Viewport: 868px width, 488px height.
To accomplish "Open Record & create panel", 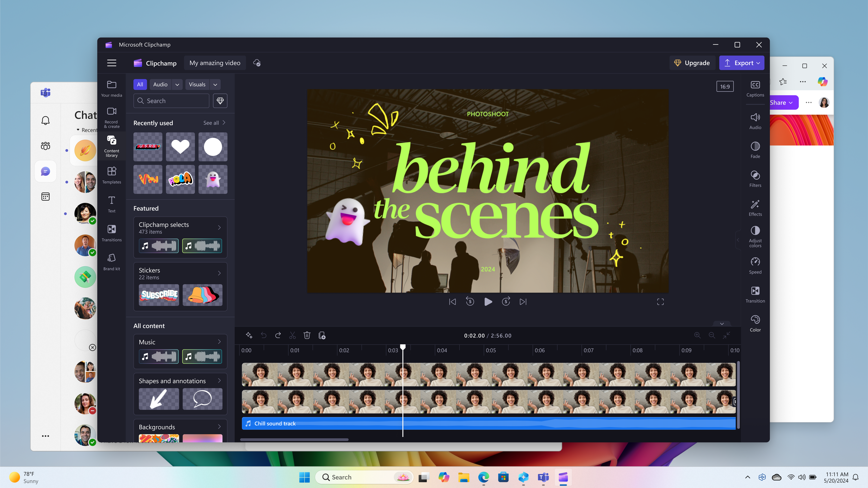I will (x=112, y=117).
